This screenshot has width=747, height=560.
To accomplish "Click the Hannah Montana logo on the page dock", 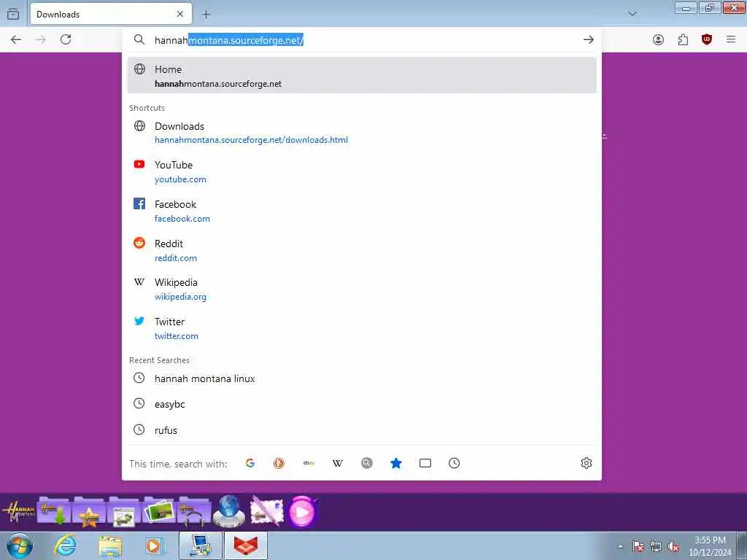I will coord(18,512).
